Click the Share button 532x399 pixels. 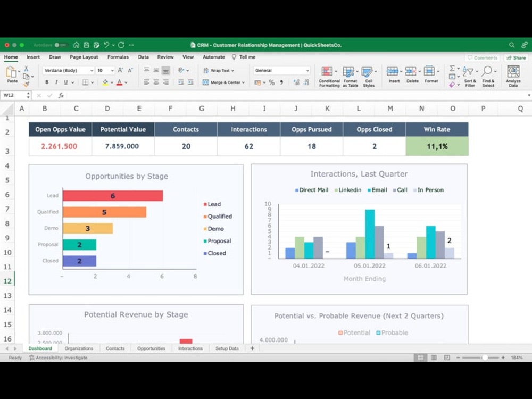(516, 57)
